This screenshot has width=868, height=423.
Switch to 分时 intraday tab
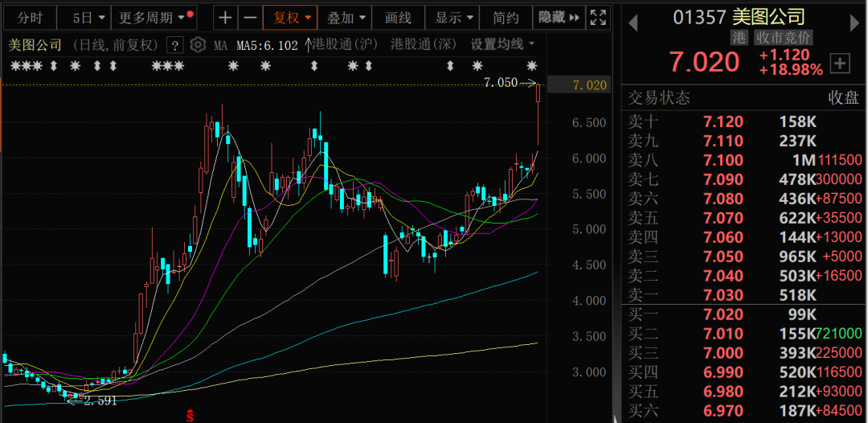click(x=29, y=18)
